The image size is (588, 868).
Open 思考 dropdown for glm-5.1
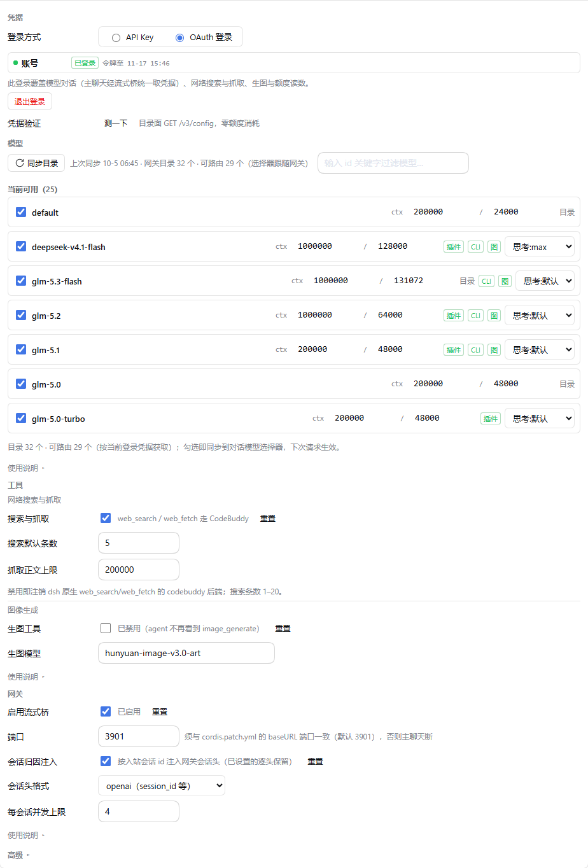(x=540, y=350)
